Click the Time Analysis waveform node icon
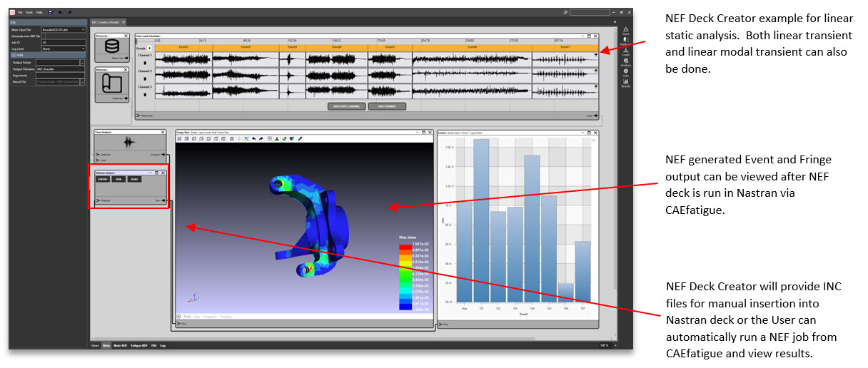 (x=129, y=143)
